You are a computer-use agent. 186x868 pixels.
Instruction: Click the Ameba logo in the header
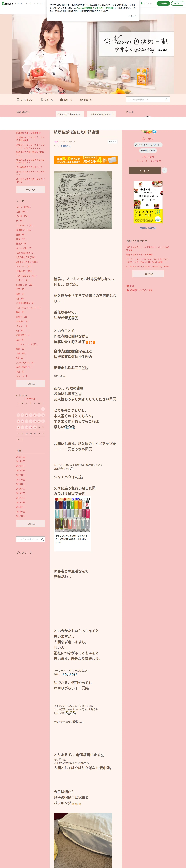coord(7,3)
